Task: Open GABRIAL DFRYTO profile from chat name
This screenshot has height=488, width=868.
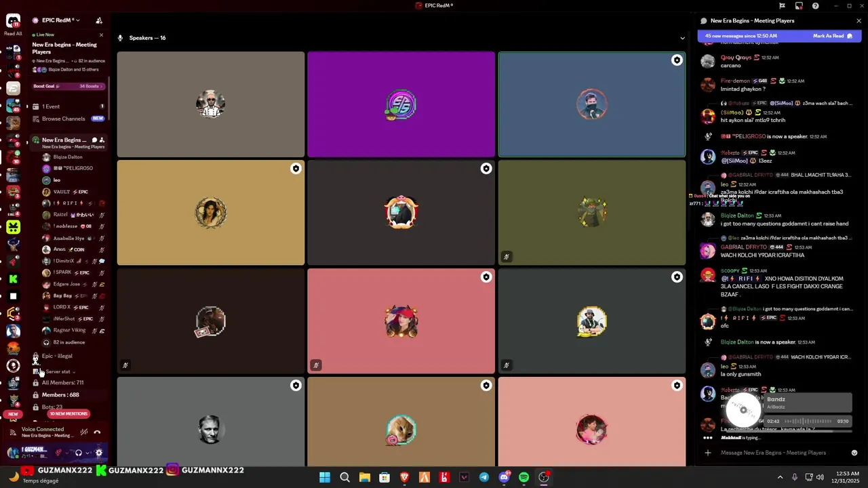Action: click(743, 247)
